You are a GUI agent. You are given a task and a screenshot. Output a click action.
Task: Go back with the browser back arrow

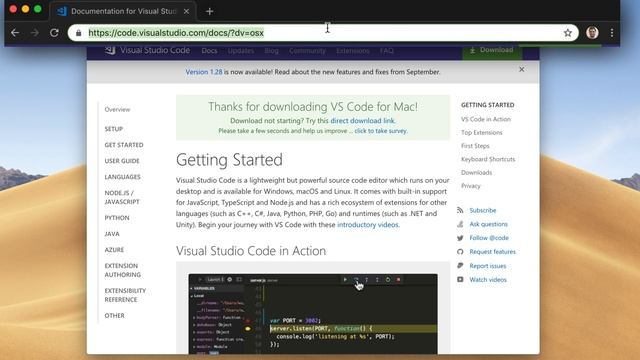click(15, 33)
